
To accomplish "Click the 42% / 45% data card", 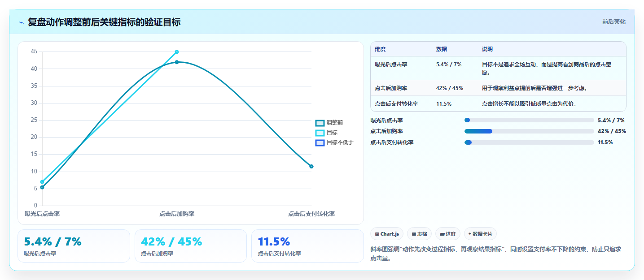I will 191,246.
